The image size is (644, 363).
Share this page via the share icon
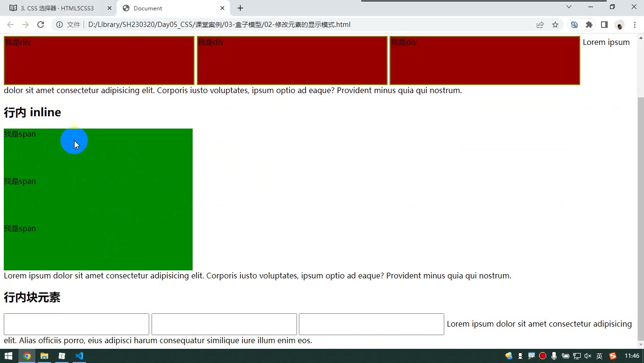coord(540,25)
